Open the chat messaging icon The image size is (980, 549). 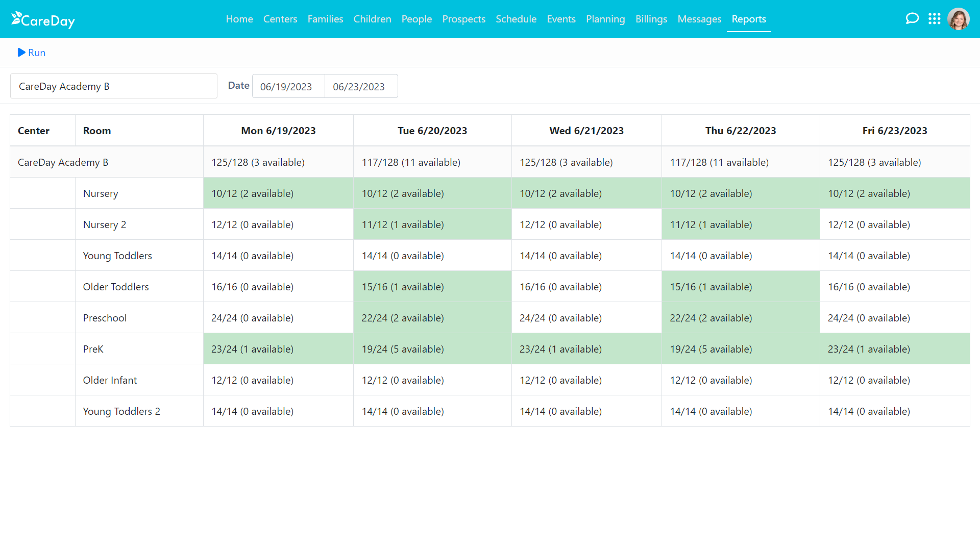(x=913, y=18)
